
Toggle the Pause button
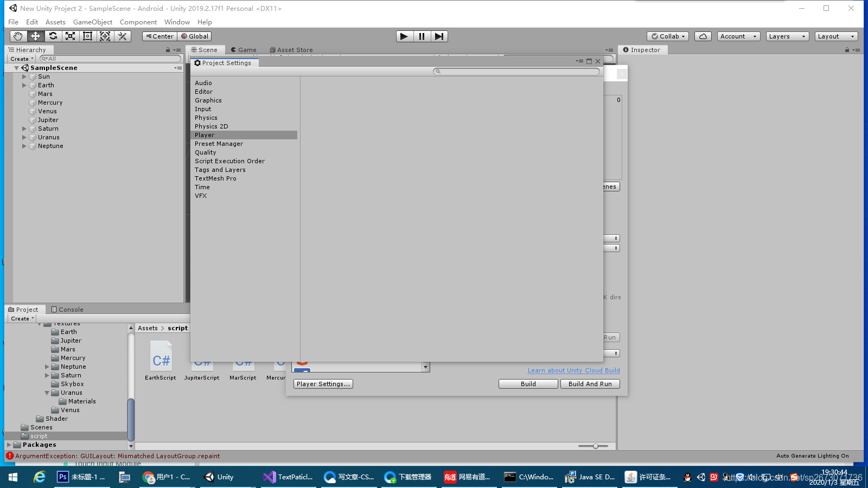(422, 36)
